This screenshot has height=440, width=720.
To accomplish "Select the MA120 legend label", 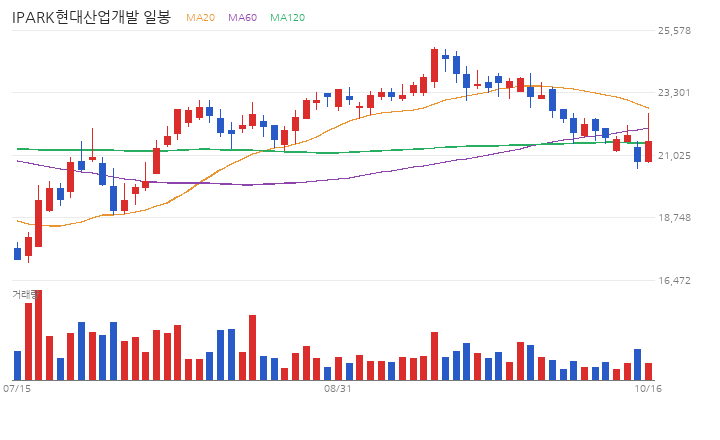I will click(x=287, y=17).
